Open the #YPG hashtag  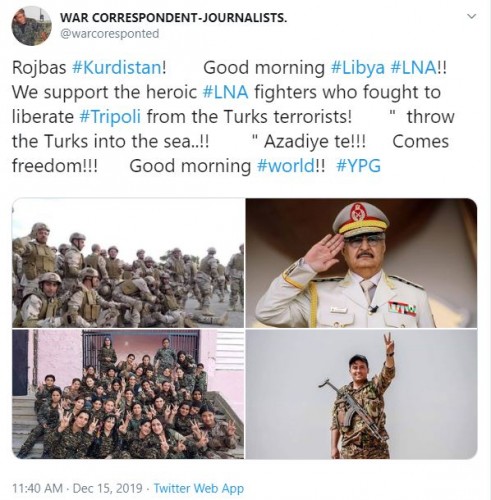[358, 166]
